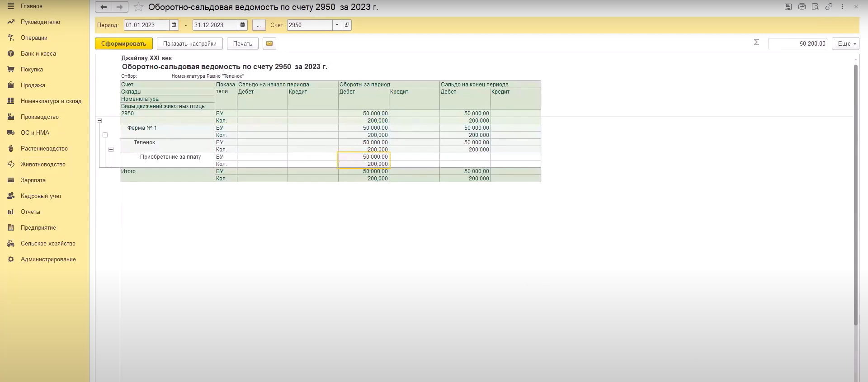The height and width of the screenshot is (382, 868).
Task: Open calendar for the end date field
Action: point(242,25)
